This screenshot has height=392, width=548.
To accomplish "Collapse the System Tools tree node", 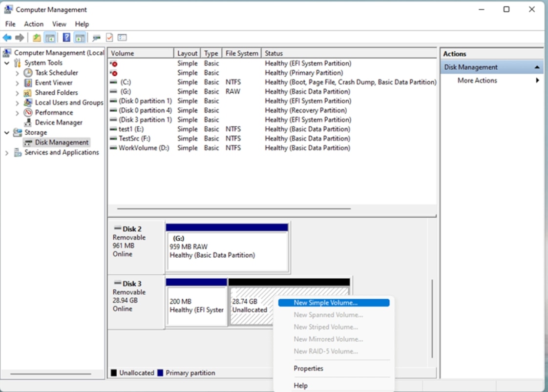I will click(x=7, y=63).
